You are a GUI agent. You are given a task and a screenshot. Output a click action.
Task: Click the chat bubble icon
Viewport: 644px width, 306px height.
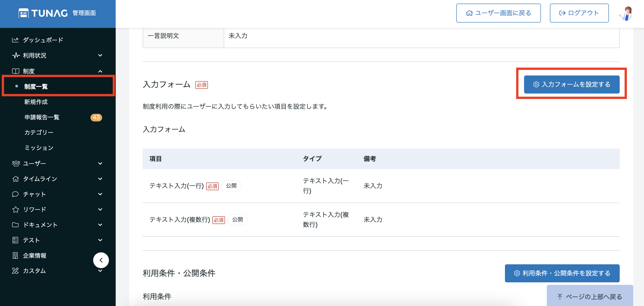15,194
